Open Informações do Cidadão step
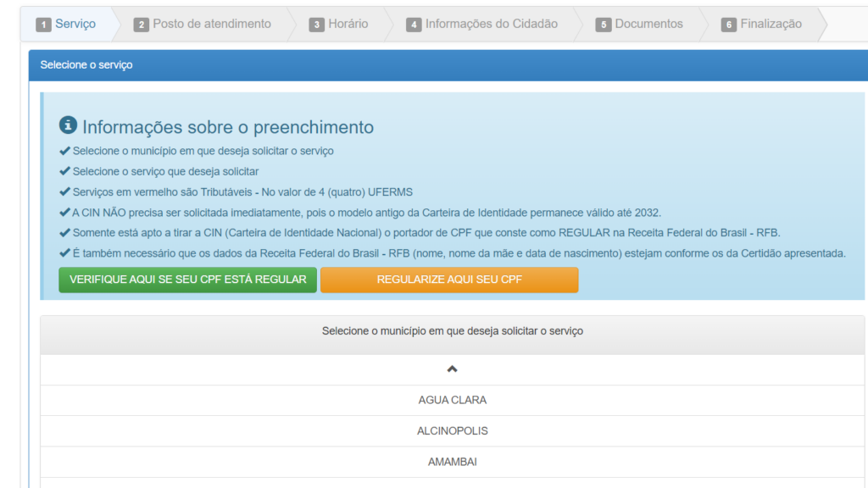This screenshot has height=488, width=868. click(482, 24)
